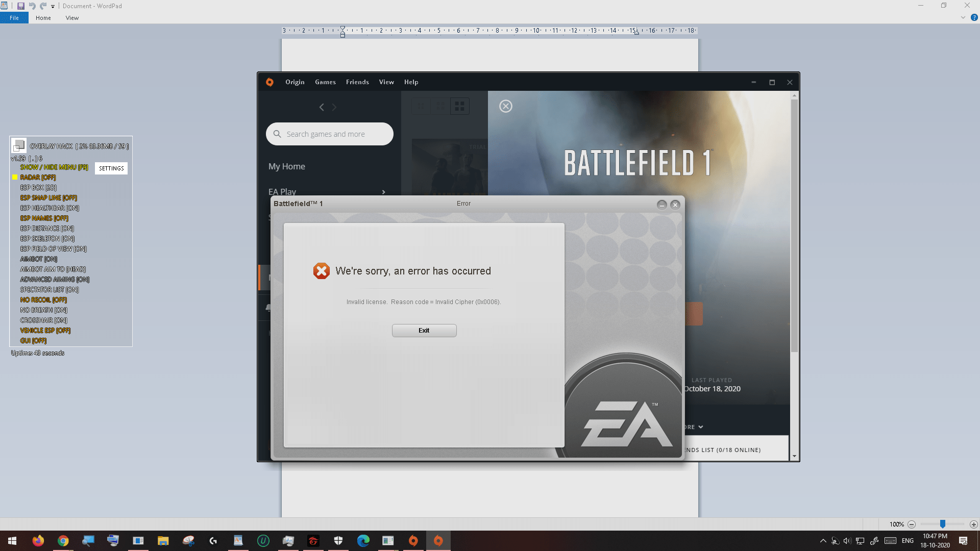Click the Origin window vertical scrollbar

click(x=794, y=226)
